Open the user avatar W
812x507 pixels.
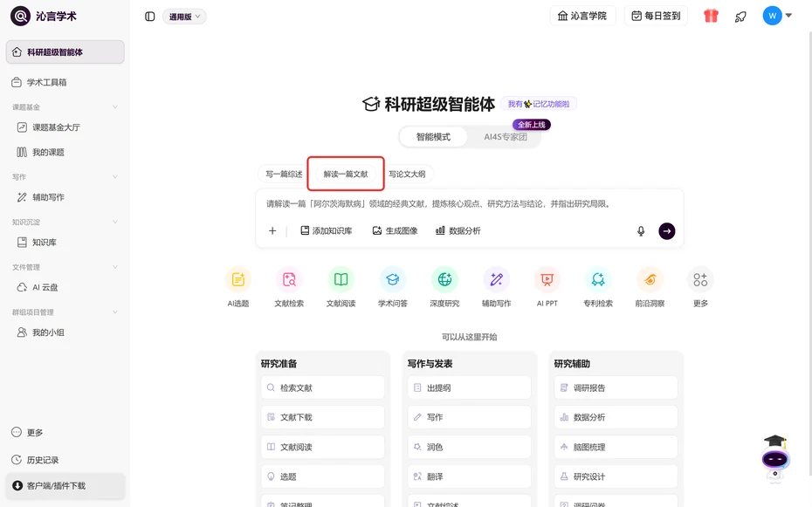coord(772,16)
